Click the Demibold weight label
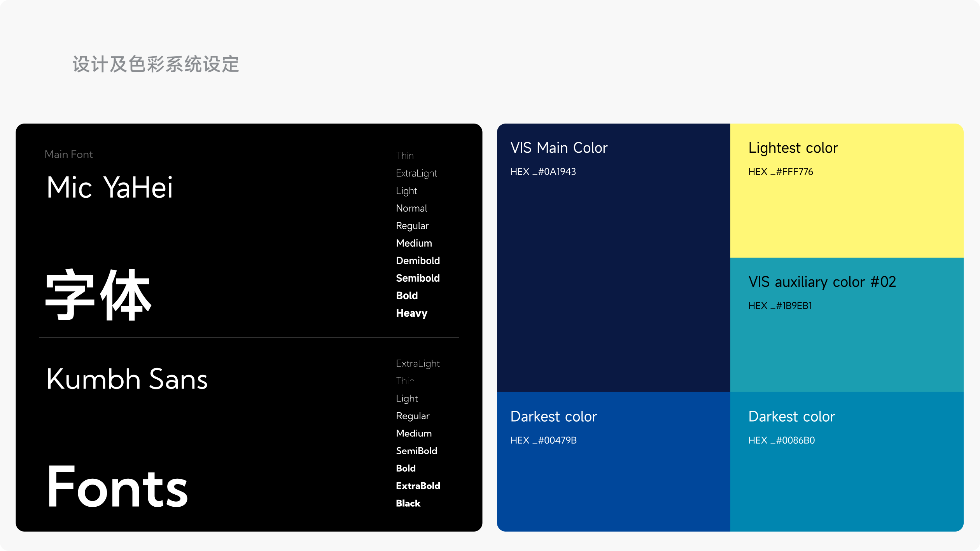This screenshot has width=980, height=551. [x=418, y=261]
